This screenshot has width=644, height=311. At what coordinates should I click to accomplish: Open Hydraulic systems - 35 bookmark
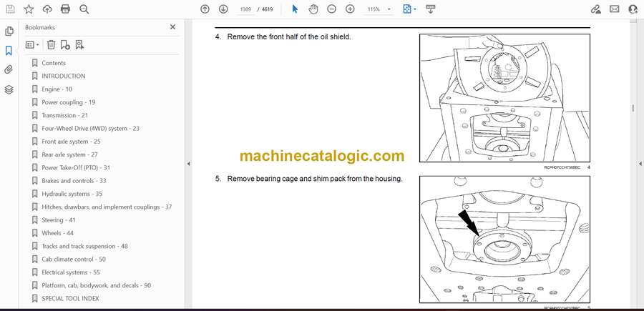point(72,194)
